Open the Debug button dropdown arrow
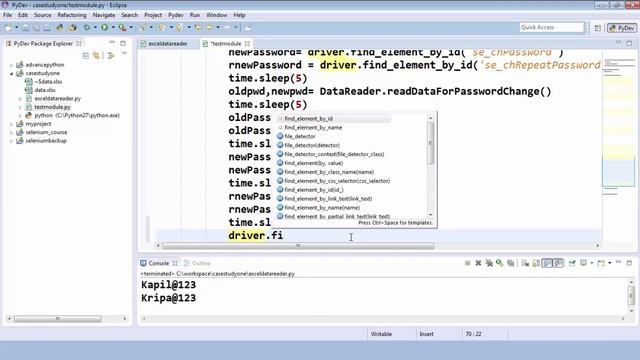 [x=95, y=27]
